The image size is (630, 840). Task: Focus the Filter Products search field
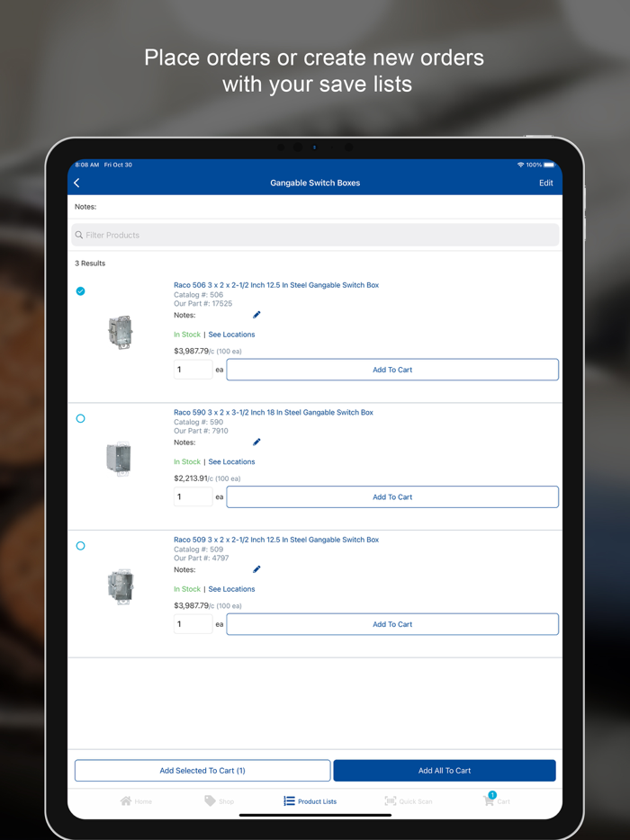point(315,235)
